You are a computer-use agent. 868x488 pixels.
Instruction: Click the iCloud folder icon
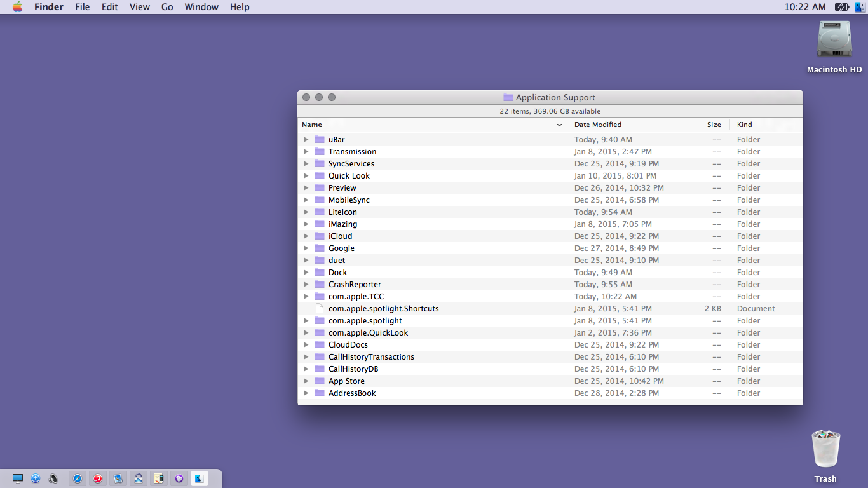(x=320, y=236)
